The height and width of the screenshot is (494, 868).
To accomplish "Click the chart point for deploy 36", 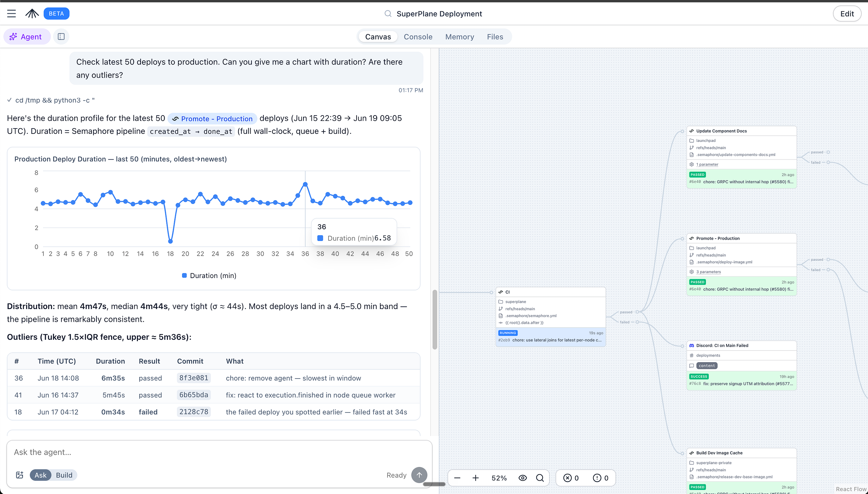I will pyautogui.click(x=305, y=184).
